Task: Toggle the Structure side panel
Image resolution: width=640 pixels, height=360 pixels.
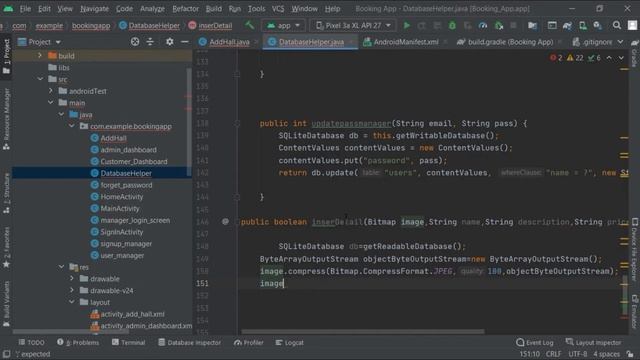Action: [6, 193]
